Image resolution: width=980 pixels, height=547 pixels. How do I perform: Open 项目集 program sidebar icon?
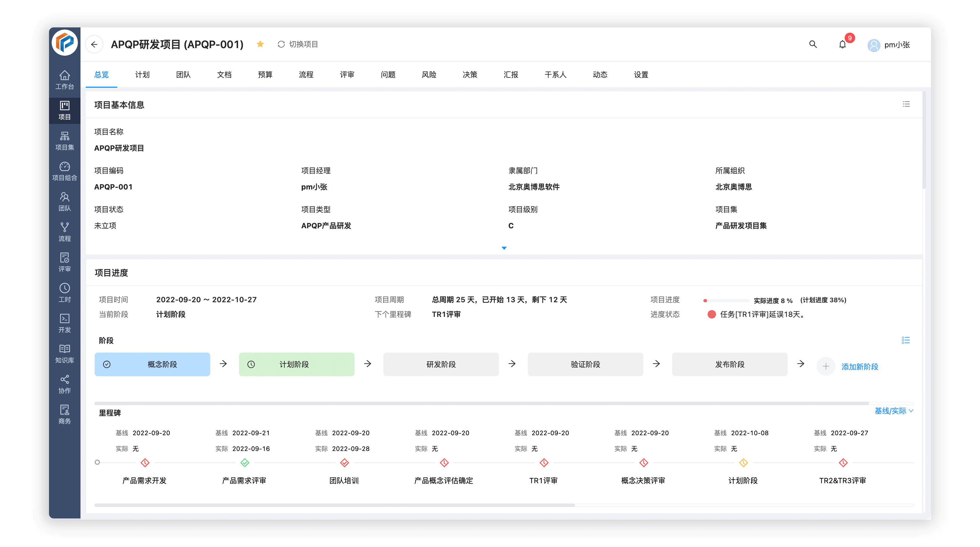tap(64, 141)
